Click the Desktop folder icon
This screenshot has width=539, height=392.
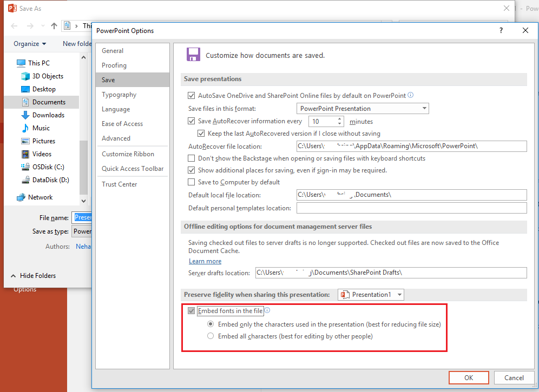(x=25, y=89)
